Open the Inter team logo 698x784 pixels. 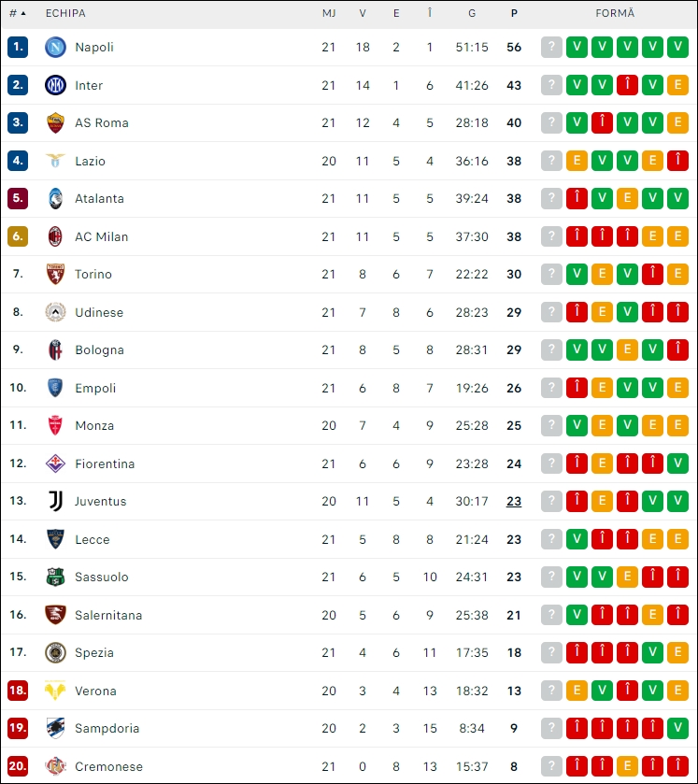pyautogui.click(x=55, y=85)
